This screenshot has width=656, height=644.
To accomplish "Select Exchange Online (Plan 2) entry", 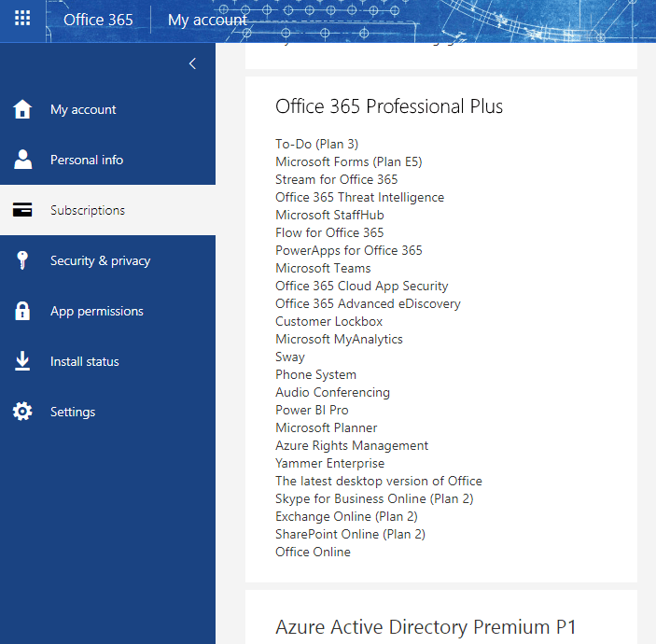I will (346, 516).
